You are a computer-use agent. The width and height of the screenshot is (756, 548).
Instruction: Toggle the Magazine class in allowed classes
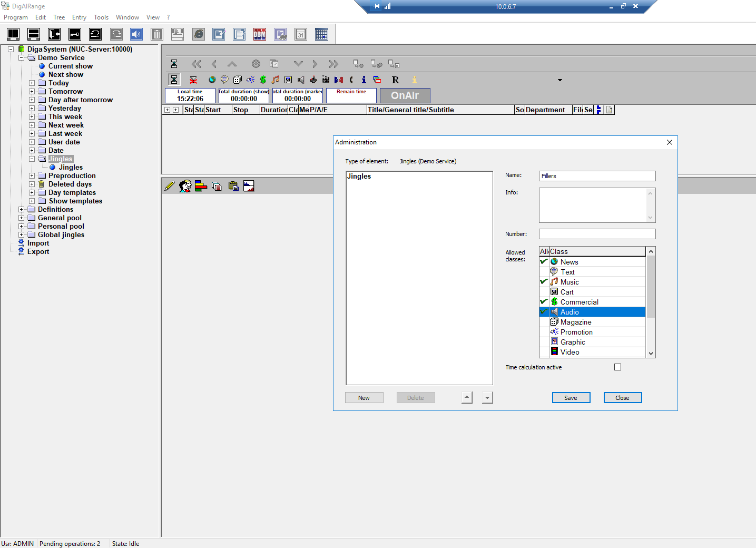pos(544,322)
